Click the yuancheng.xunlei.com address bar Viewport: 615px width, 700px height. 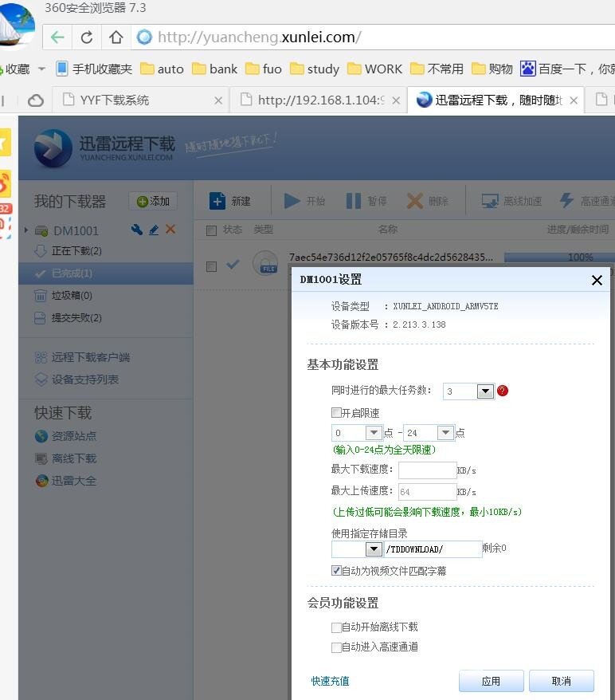tap(374, 37)
